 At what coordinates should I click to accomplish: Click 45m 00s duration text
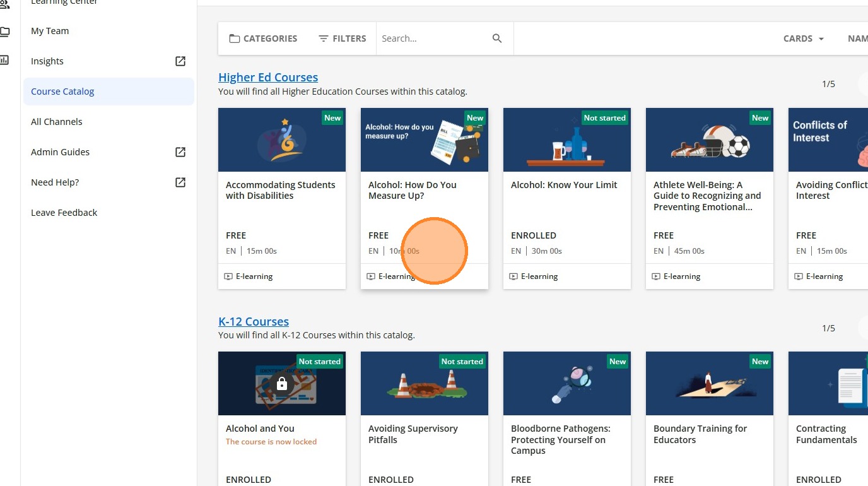click(689, 251)
